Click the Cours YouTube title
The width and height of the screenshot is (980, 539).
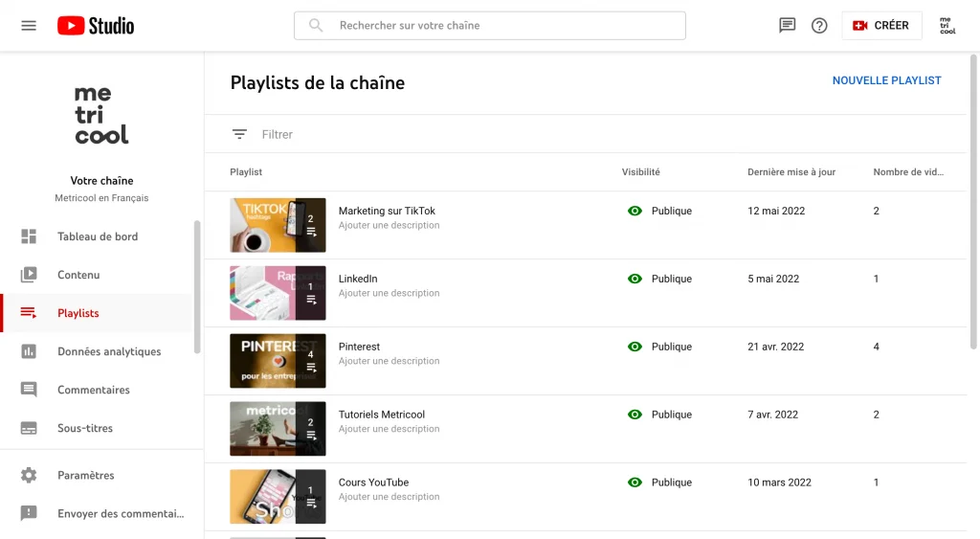tap(374, 483)
